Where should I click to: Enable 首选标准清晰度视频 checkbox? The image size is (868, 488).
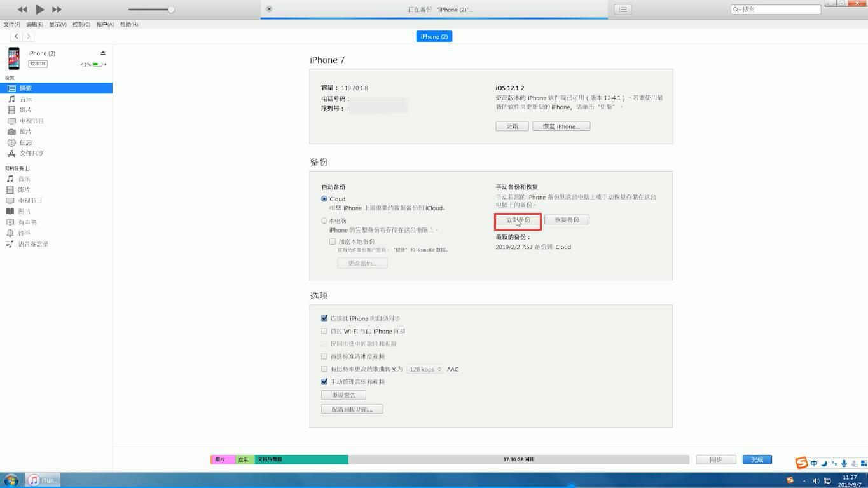click(x=324, y=356)
